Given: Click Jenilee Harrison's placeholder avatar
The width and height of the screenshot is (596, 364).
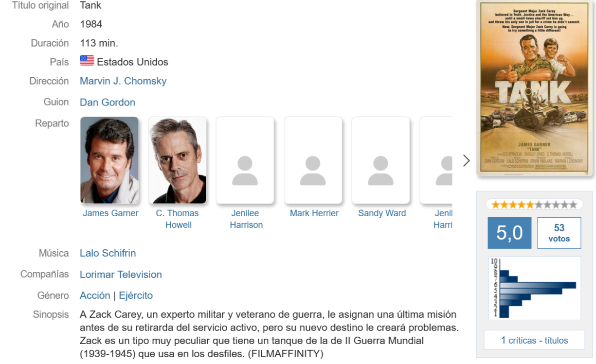Looking at the screenshot, I should (245, 160).
